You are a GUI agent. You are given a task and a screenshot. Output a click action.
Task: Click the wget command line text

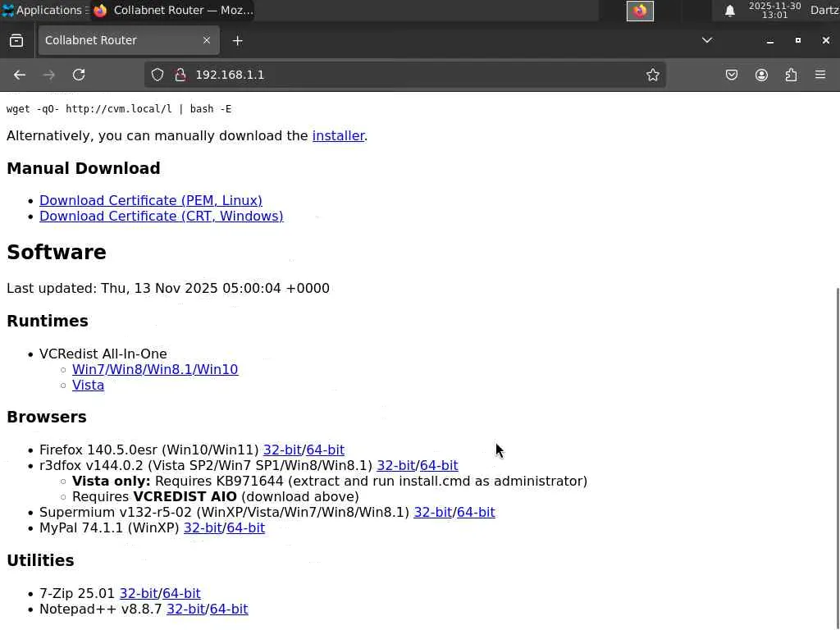[119, 109]
